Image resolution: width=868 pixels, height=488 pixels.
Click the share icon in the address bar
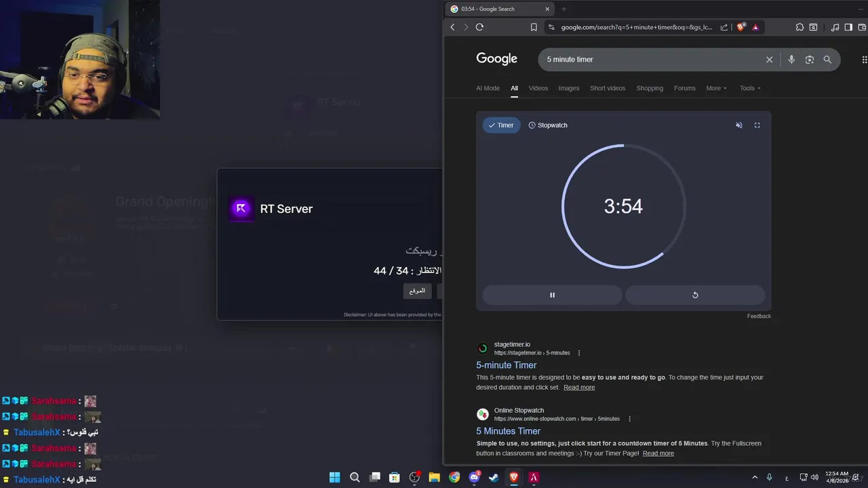pos(724,27)
